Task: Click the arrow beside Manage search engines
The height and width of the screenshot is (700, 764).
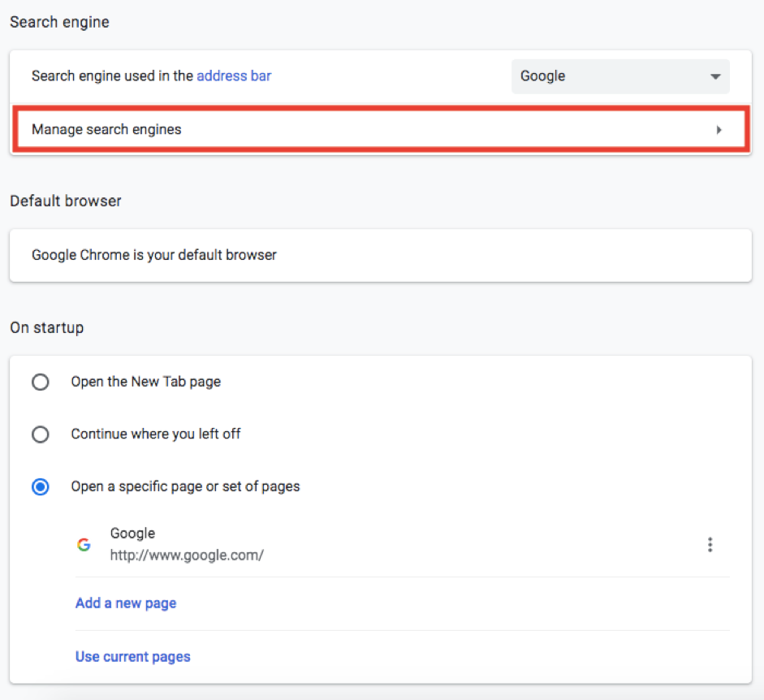Action: coord(719,130)
